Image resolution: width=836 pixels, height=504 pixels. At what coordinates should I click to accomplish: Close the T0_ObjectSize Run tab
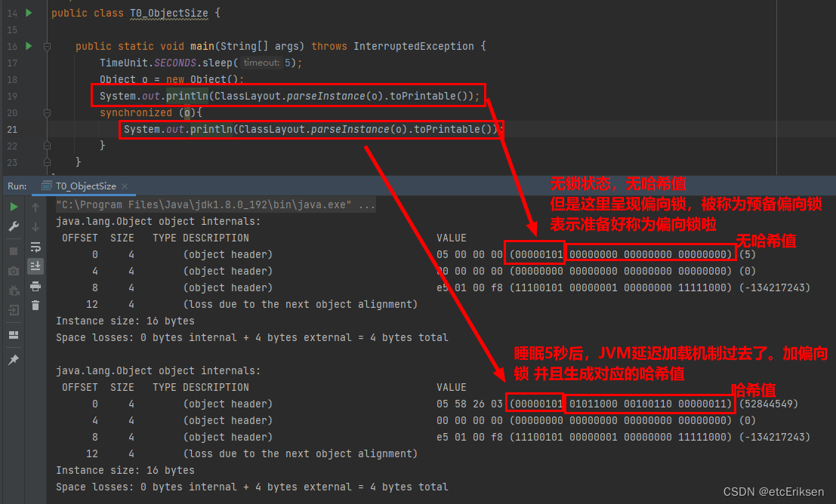click(125, 186)
